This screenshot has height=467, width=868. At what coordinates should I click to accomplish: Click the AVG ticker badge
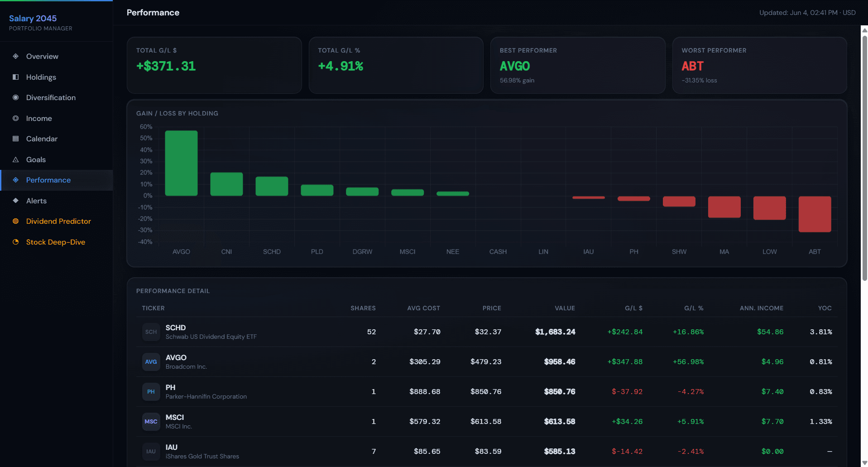151,362
